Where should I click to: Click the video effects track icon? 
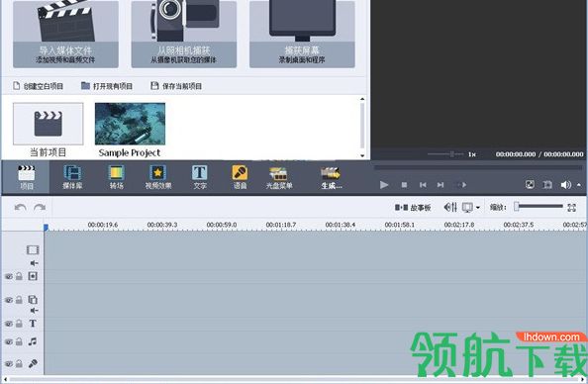[33, 276]
